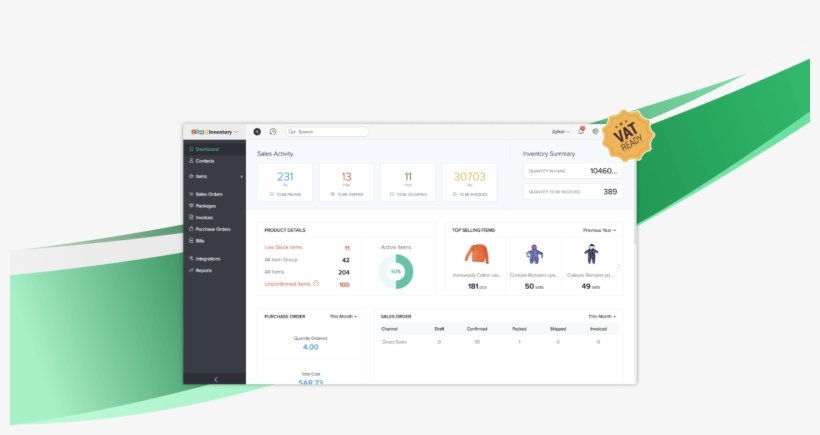Change Purchase Order This Month filter

click(x=343, y=316)
